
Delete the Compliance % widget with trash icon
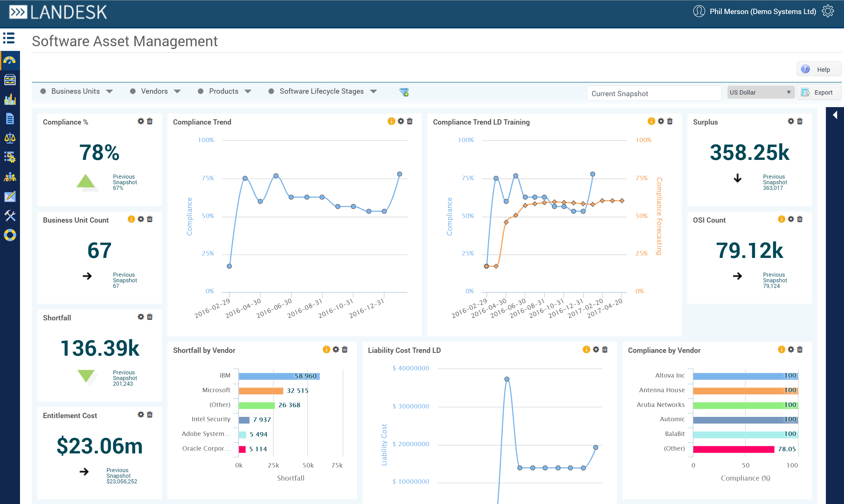pyautogui.click(x=150, y=121)
